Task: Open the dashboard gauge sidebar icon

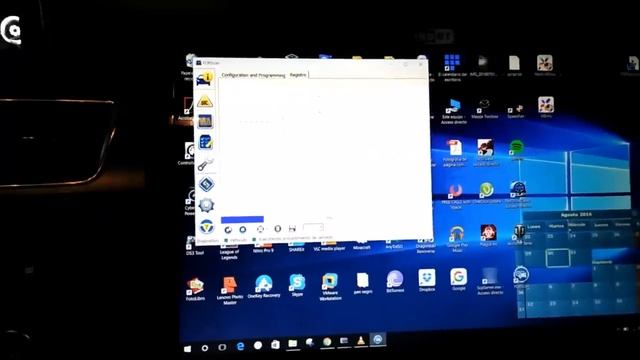Action: point(205,121)
